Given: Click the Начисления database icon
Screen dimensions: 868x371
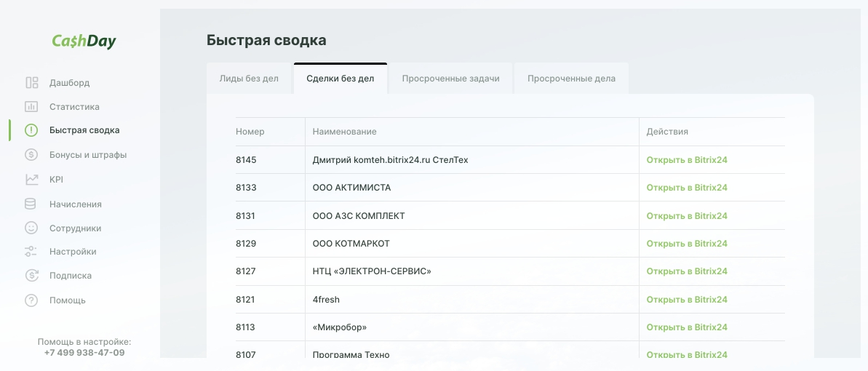Looking at the screenshot, I should (x=31, y=204).
